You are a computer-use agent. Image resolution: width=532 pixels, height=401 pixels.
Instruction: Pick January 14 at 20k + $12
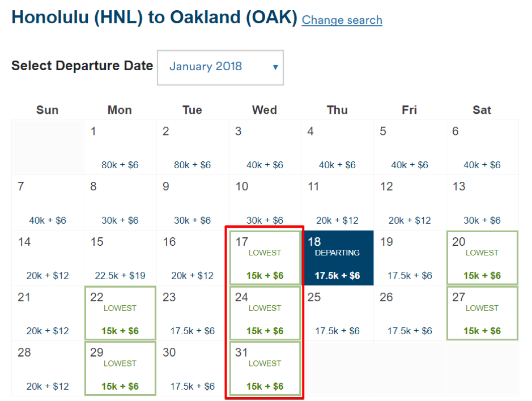[48, 258]
